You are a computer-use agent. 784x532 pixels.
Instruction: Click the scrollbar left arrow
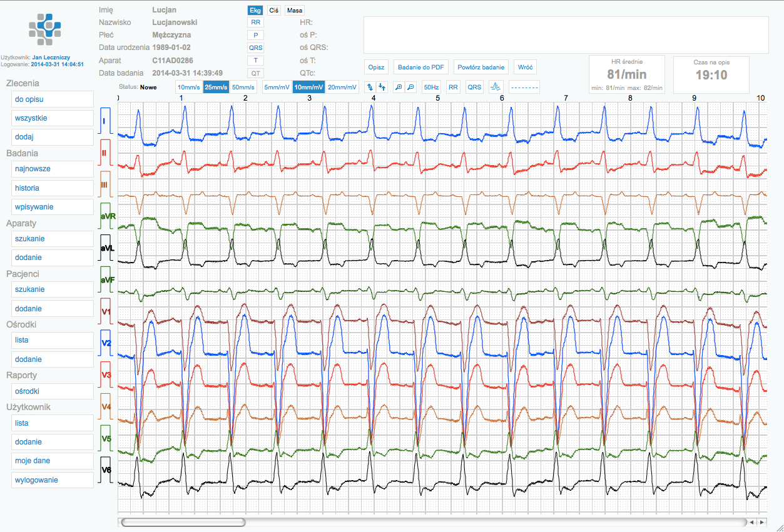coord(752,522)
